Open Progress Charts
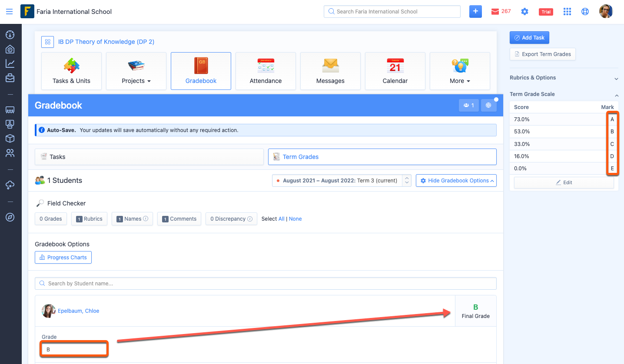The image size is (624, 364). tap(63, 258)
